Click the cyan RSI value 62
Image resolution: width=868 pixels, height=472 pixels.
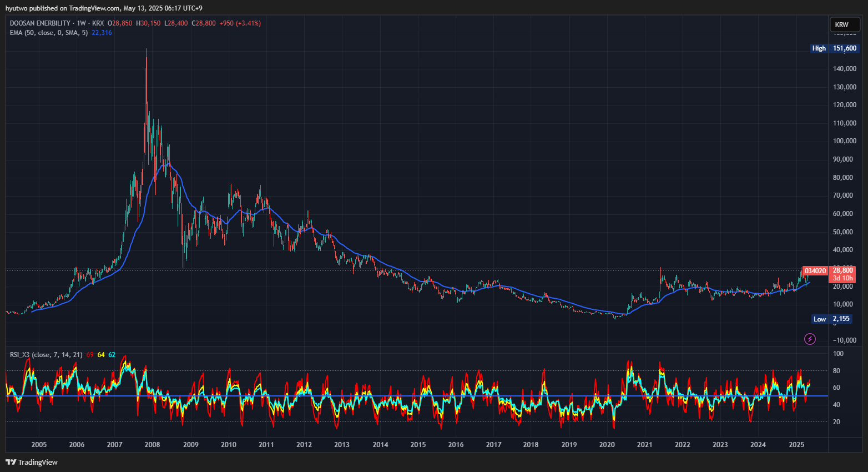pyautogui.click(x=112, y=354)
